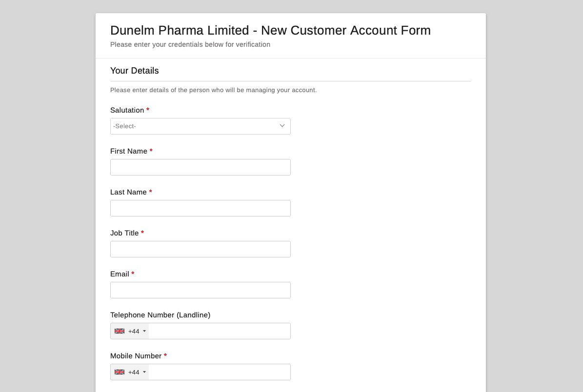583x392 pixels.
Task: Click the New Customer Account Form title
Action: (270, 30)
